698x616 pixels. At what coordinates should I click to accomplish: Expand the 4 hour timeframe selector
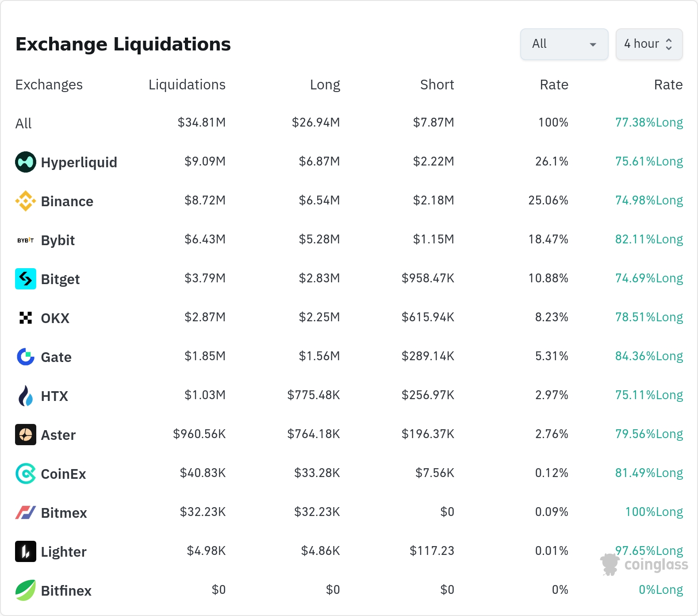point(649,44)
